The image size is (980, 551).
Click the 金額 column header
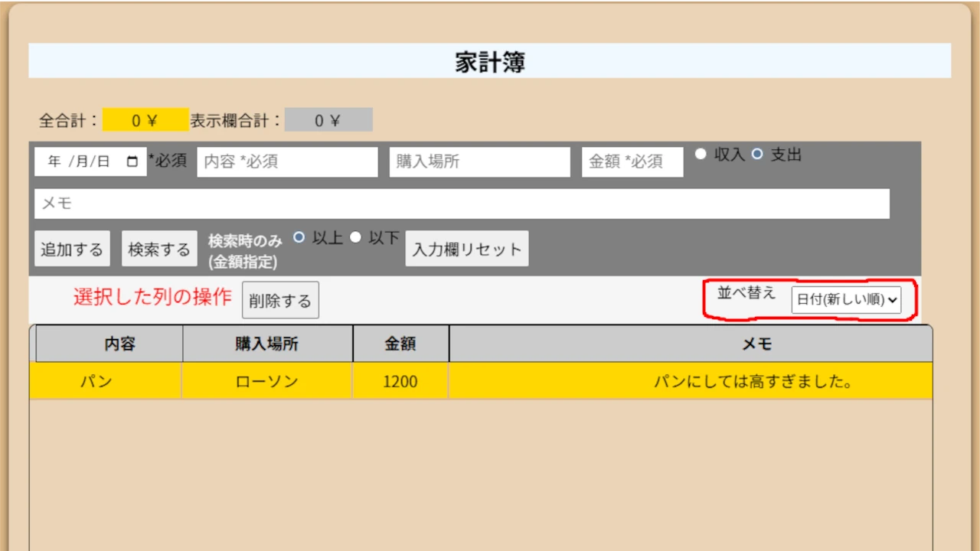[400, 344]
